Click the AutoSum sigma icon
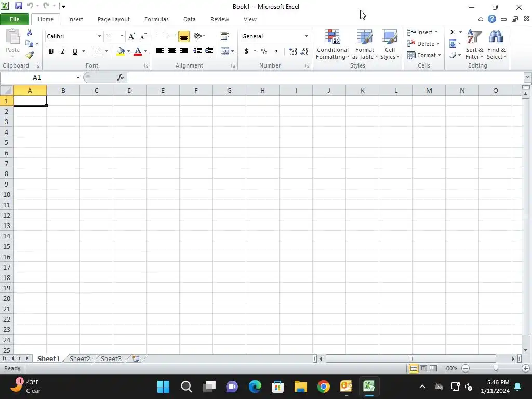The width and height of the screenshot is (532, 399). pyautogui.click(x=453, y=32)
